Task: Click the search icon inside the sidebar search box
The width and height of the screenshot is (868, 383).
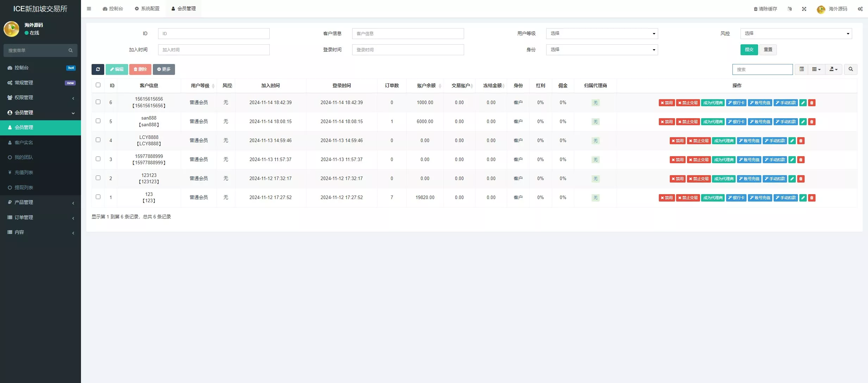Action: tap(70, 50)
